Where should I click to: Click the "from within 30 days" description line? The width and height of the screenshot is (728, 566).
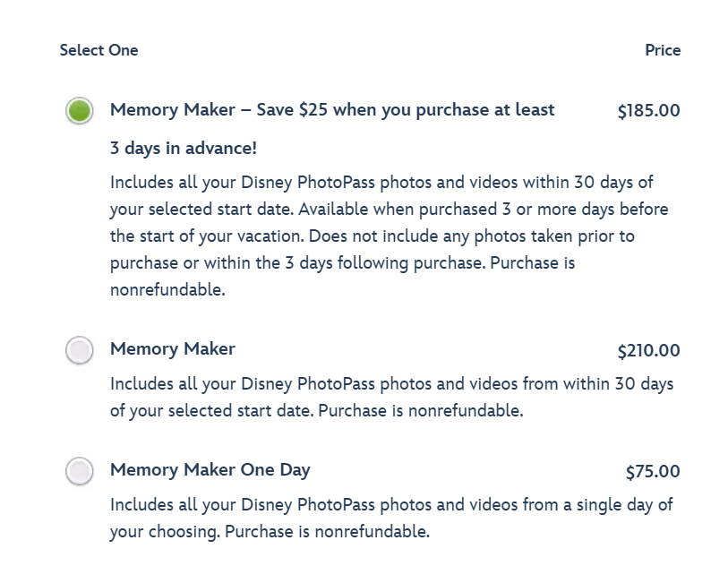(391, 384)
